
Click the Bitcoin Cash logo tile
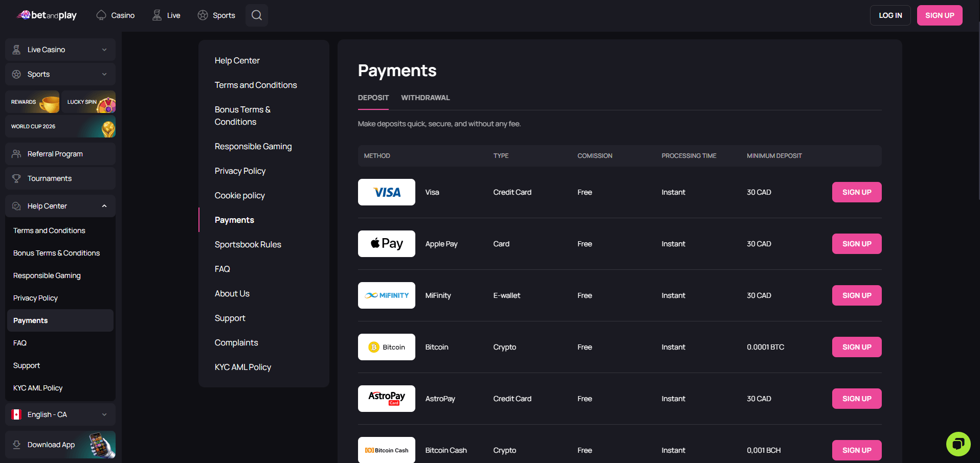387,450
